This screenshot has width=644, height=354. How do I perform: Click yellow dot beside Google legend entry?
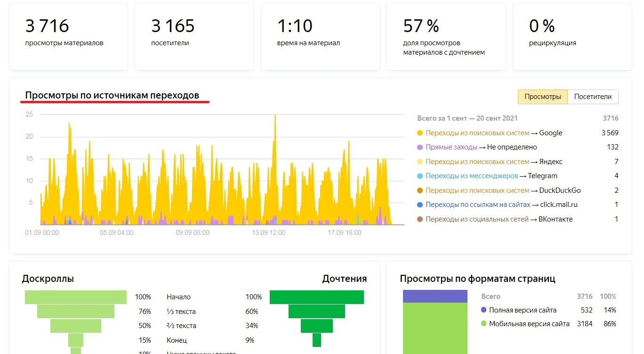420,133
